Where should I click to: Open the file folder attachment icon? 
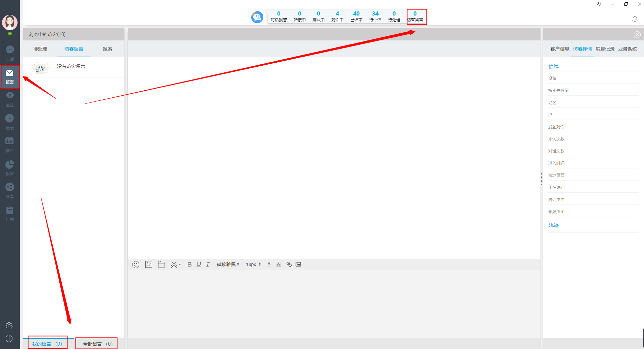162,264
